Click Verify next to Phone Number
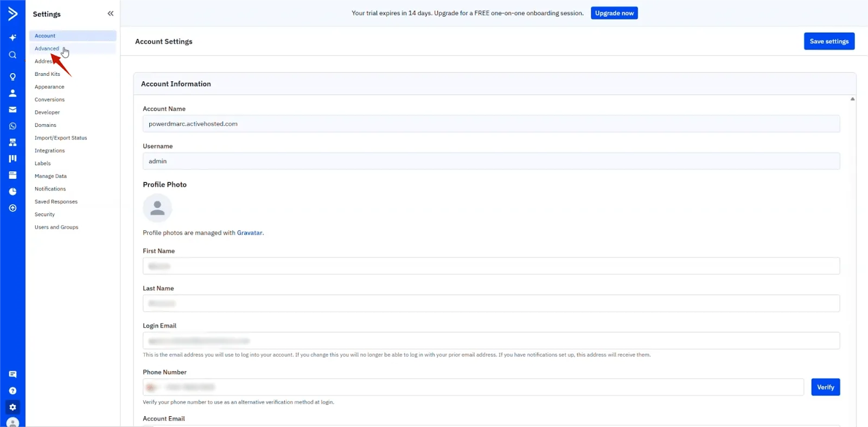The width and height of the screenshot is (868, 427). coord(825,387)
